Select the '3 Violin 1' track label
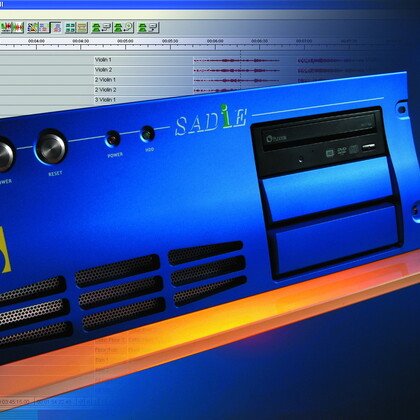The width and height of the screenshot is (420, 420). tap(105, 100)
